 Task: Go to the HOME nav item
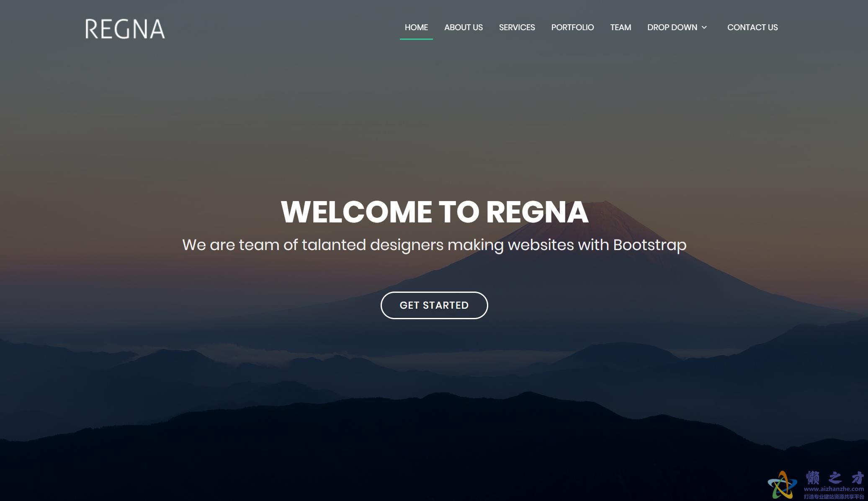[416, 27]
